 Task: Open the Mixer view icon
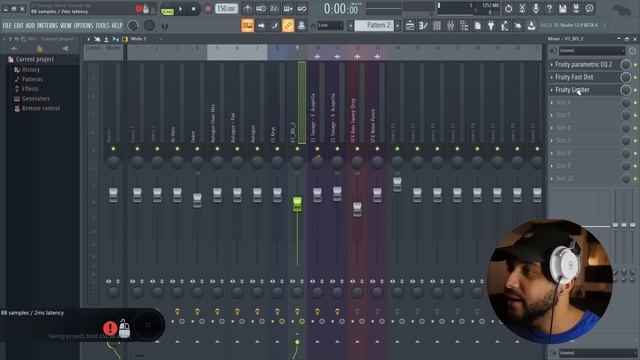pos(450,26)
